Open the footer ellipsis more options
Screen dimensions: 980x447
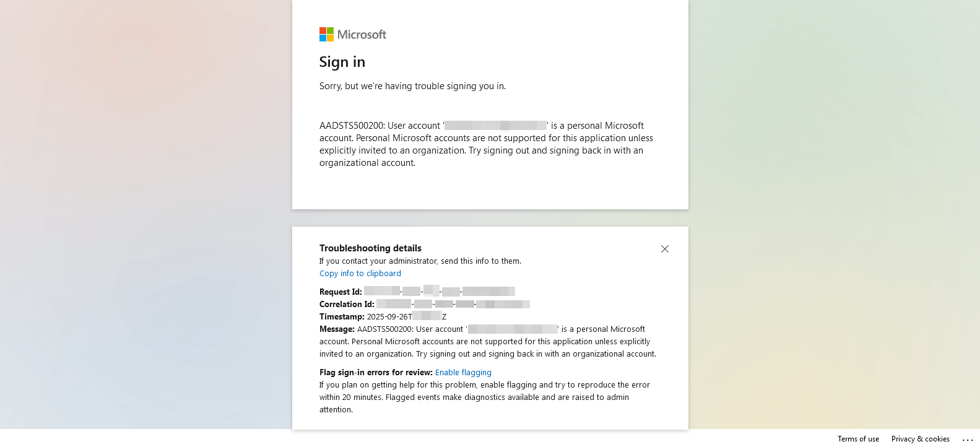(x=968, y=439)
